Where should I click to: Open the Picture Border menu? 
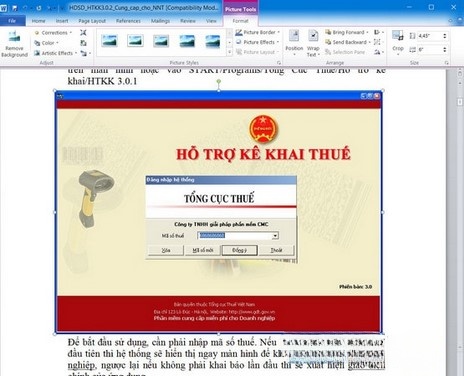pos(257,32)
